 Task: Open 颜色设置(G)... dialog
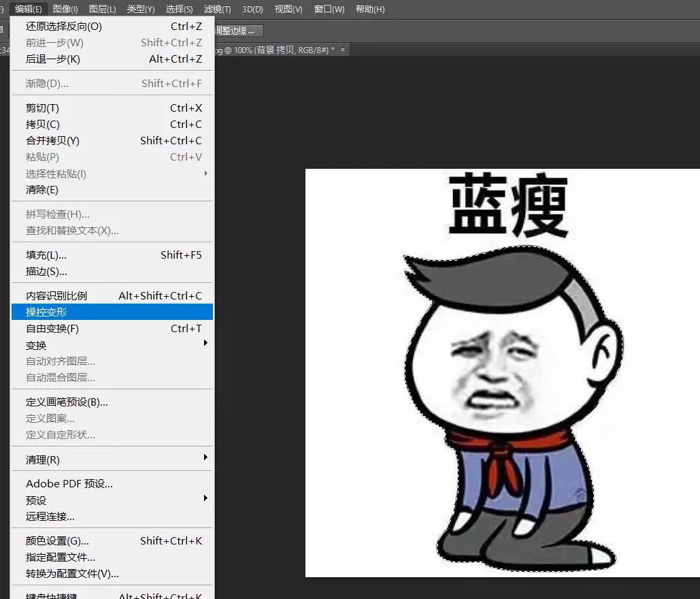click(112, 541)
